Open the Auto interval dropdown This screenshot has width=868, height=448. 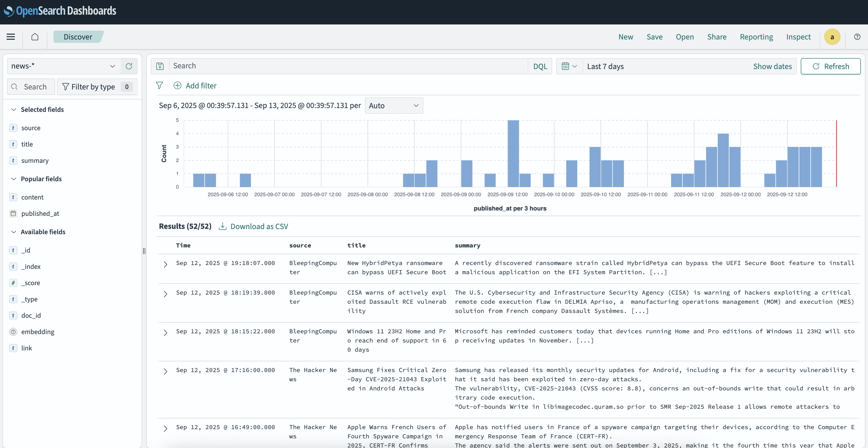(x=394, y=106)
